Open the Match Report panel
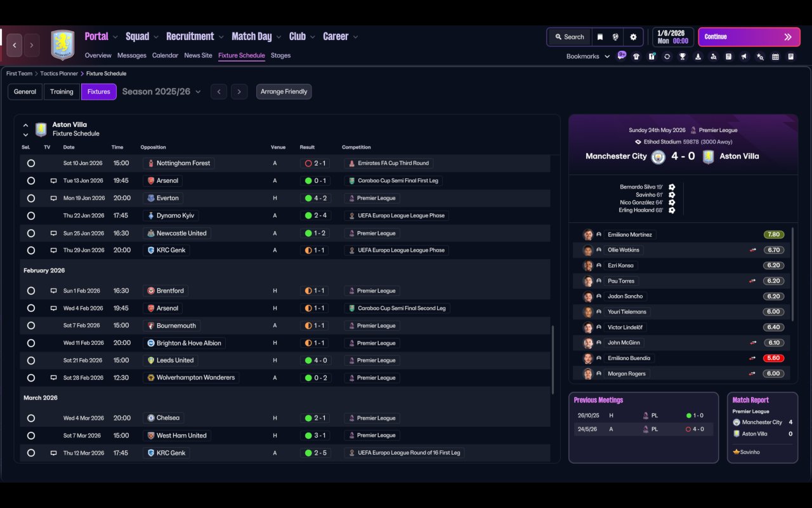This screenshot has width=812, height=508. [763, 427]
